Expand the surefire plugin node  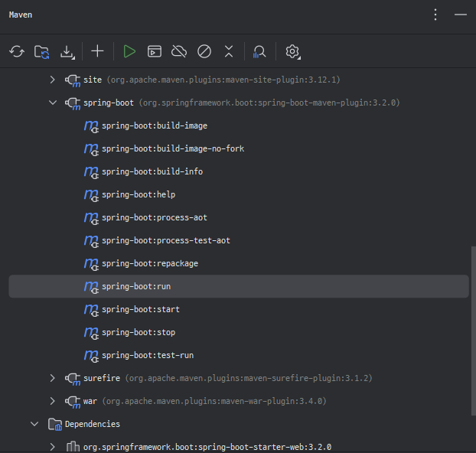pos(53,378)
